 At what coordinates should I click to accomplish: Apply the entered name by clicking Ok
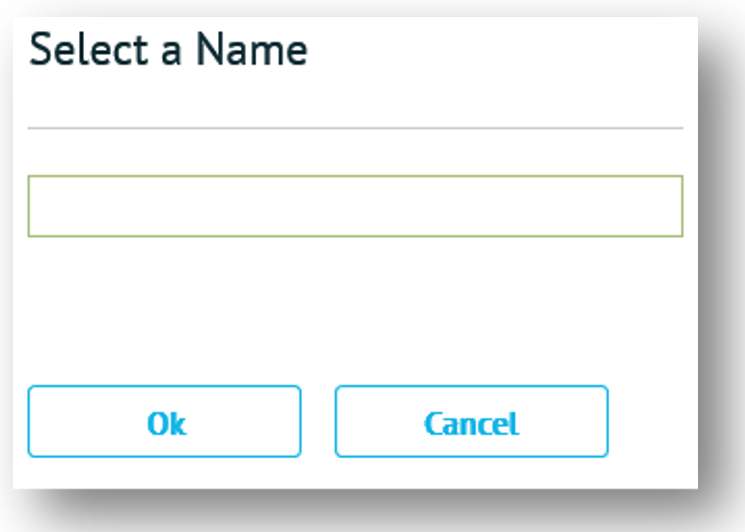click(164, 422)
